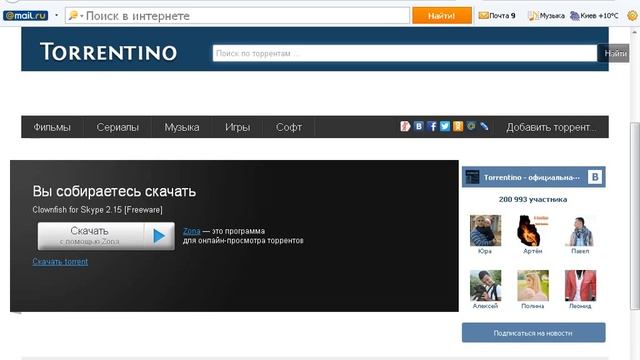Click the VK 'B' logo in widget header
This screenshot has width=640, height=360.
coord(595,177)
